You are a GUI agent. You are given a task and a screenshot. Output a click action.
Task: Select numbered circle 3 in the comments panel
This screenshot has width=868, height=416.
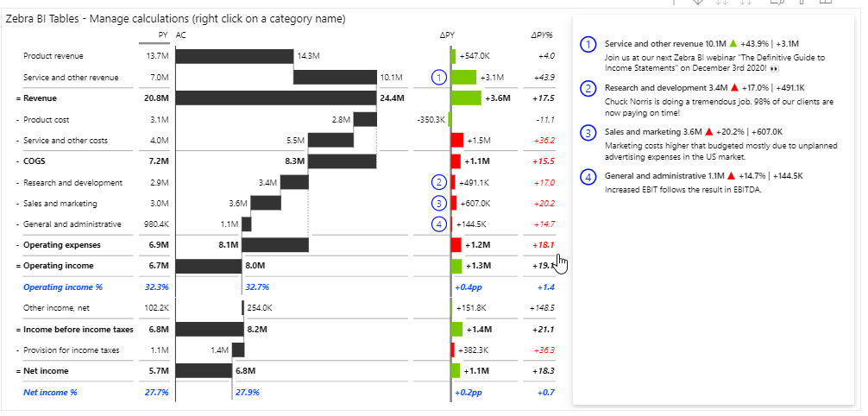589,132
